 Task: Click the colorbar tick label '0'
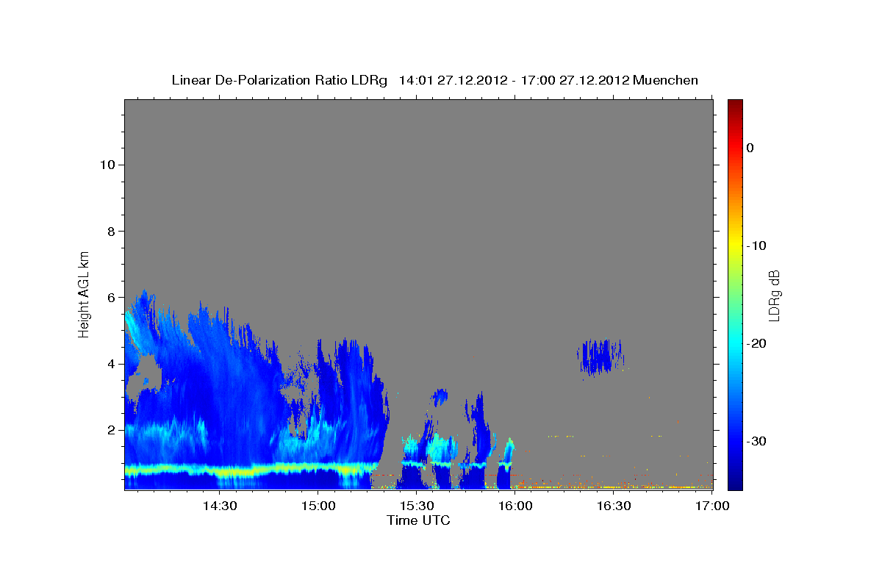[x=750, y=148]
